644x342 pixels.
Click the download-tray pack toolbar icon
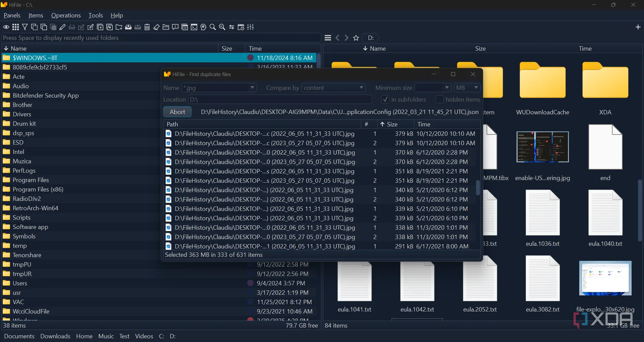[128, 27]
